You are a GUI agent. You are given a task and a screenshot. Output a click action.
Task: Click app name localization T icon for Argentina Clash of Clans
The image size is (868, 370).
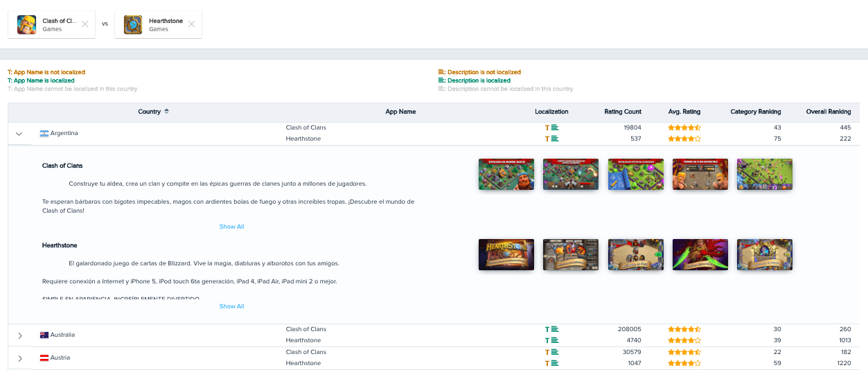pyautogui.click(x=547, y=127)
